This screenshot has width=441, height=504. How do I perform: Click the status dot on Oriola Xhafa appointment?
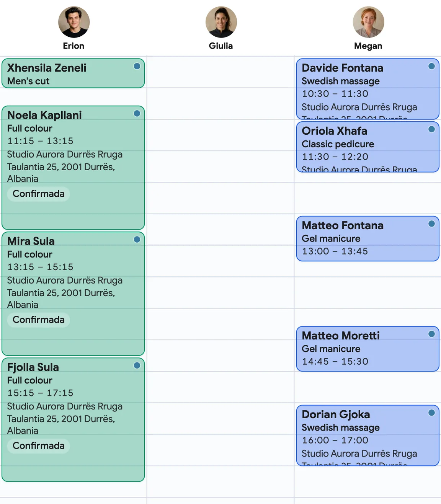click(x=431, y=129)
